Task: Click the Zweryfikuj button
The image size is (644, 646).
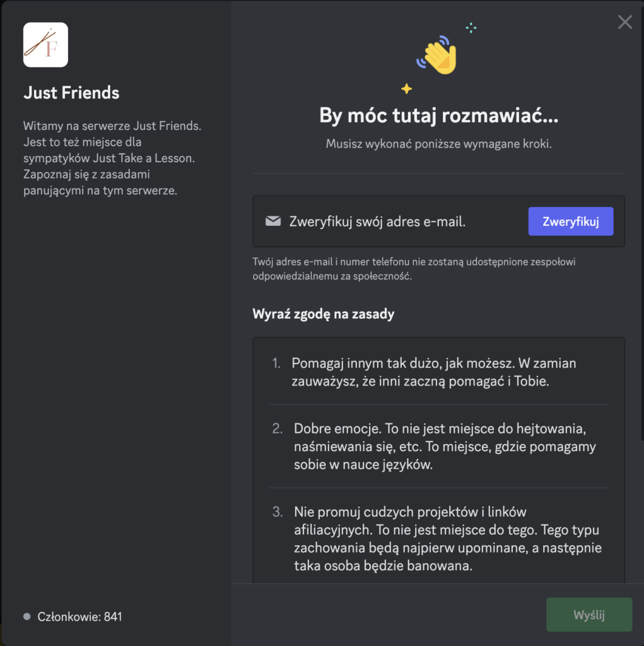Action: click(571, 221)
